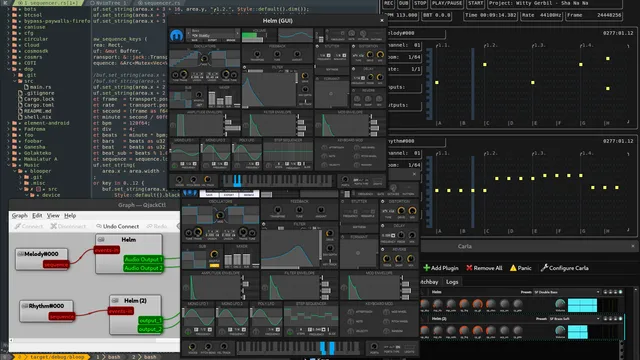Screen dimensions: 640x360
Task: Click the Remove All red X in Carla
Action: 469,268
